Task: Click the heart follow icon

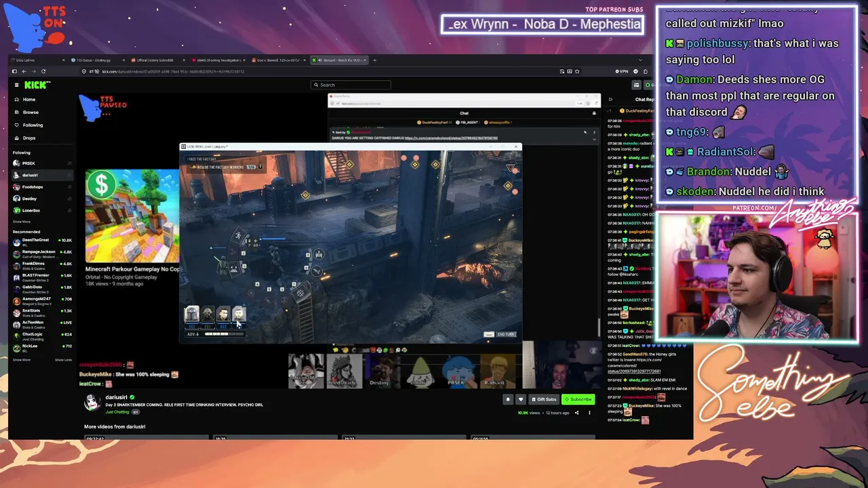Action: pos(521,399)
